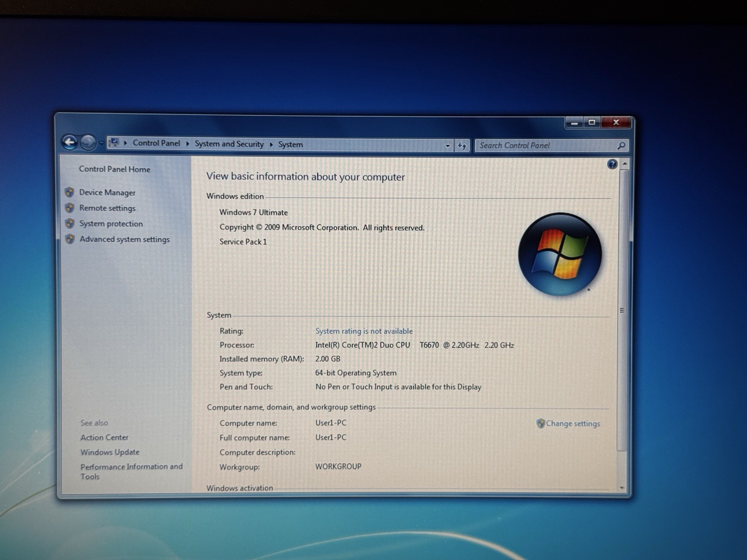
Task: Open Remote settings
Action: coord(107,208)
